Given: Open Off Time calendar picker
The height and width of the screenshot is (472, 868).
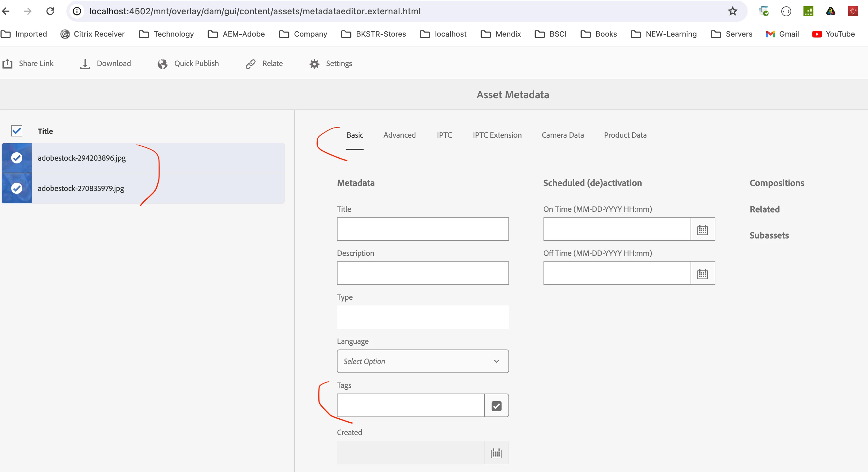Looking at the screenshot, I should tap(703, 274).
